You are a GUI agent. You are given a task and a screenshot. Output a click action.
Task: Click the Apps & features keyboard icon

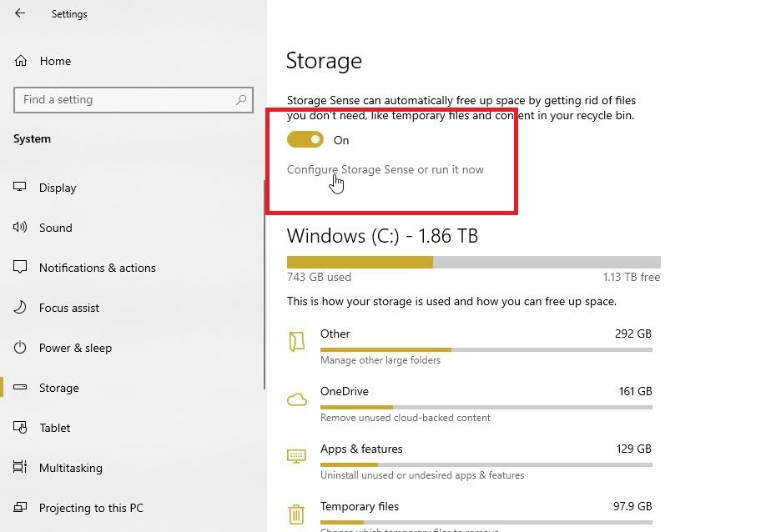pyautogui.click(x=296, y=456)
